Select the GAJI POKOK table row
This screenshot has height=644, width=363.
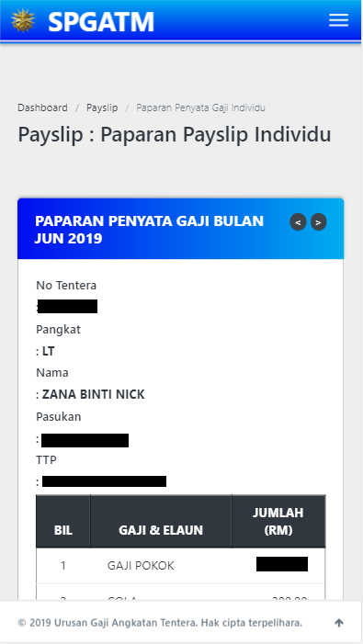pyautogui.click(x=181, y=566)
